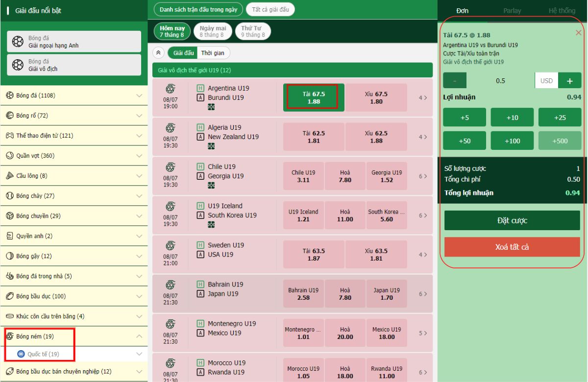Remove the bet using the X icon
The width and height of the screenshot is (588, 382).
coord(578,33)
